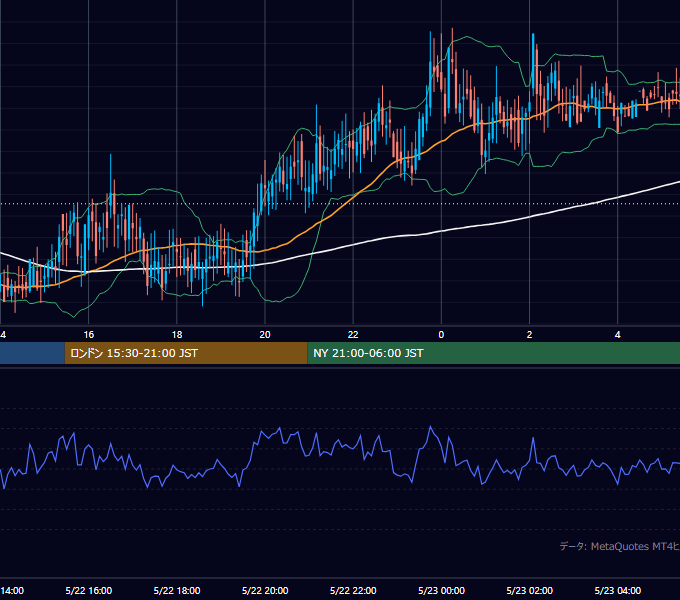This screenshot has width=680, height=600.
Task: Click the '0' hour axis label
Action: [x=441, y=335]
